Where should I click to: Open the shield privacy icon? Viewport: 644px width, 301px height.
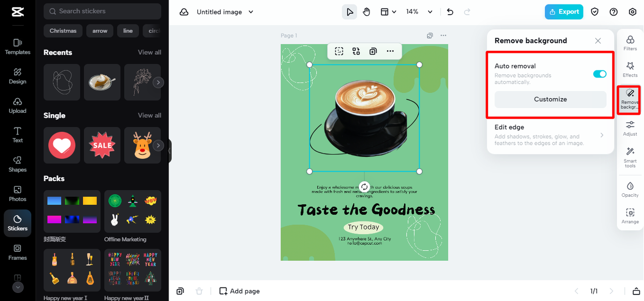pos(595,12)
